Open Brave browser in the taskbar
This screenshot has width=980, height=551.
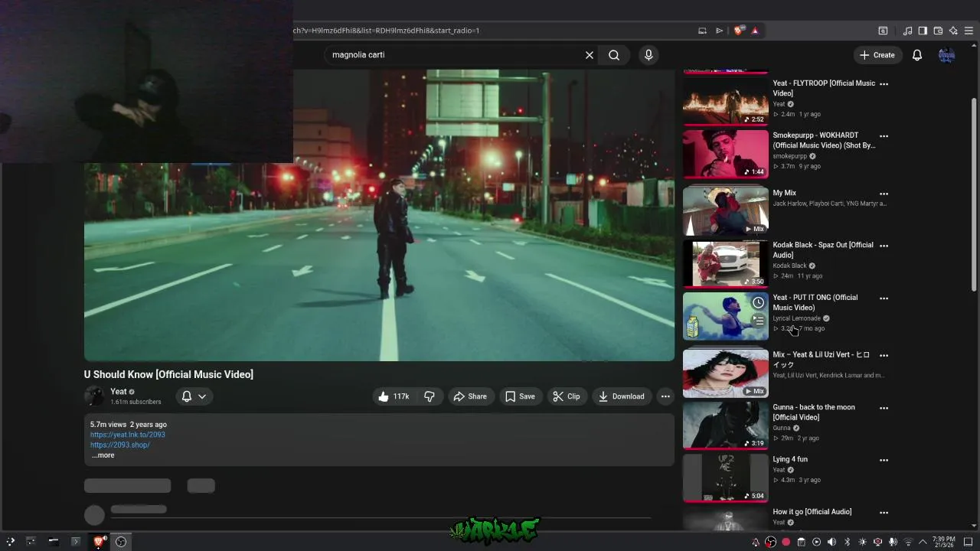pos(98,542)
